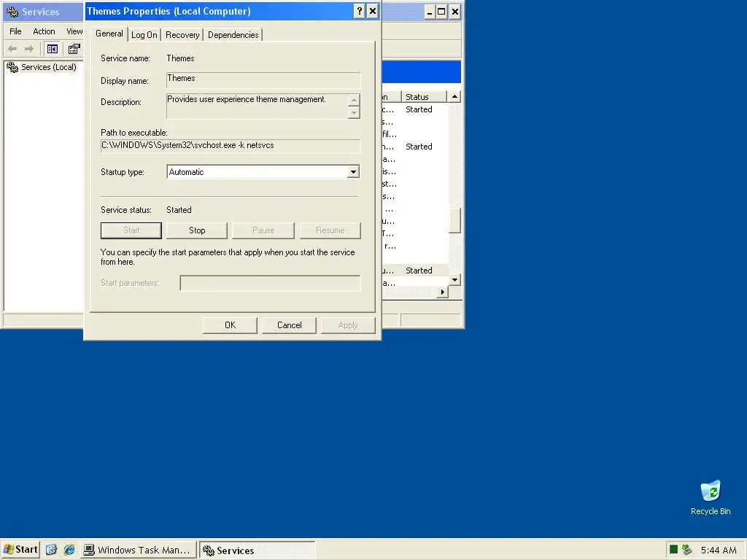
Task: Click the disabled Start service button
Action: tap(131, 230)
